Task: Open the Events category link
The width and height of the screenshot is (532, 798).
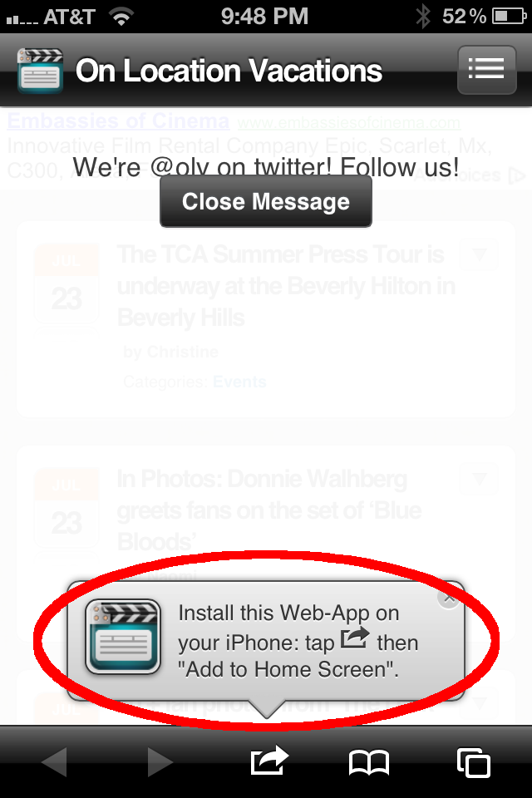Action: 239,382
